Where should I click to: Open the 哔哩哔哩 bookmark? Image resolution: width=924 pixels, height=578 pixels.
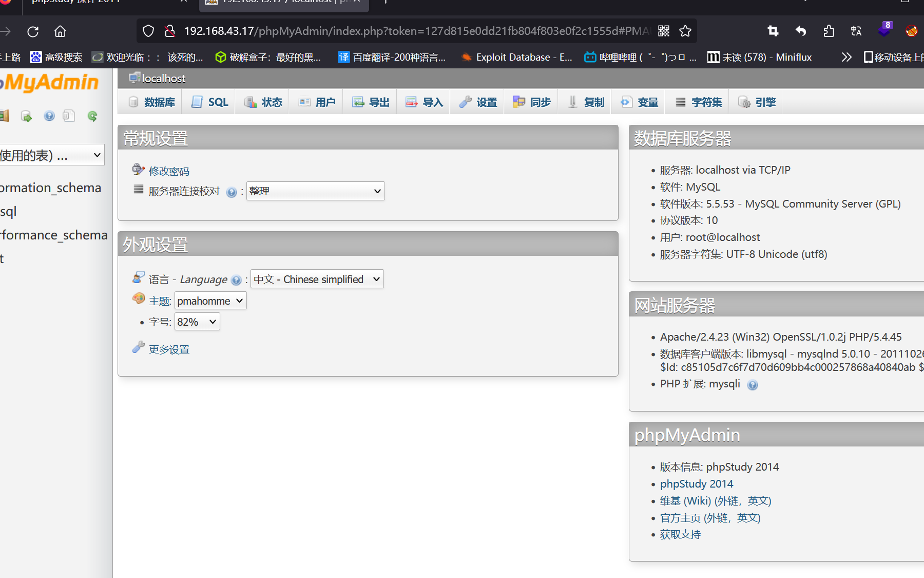click(641, 57)
